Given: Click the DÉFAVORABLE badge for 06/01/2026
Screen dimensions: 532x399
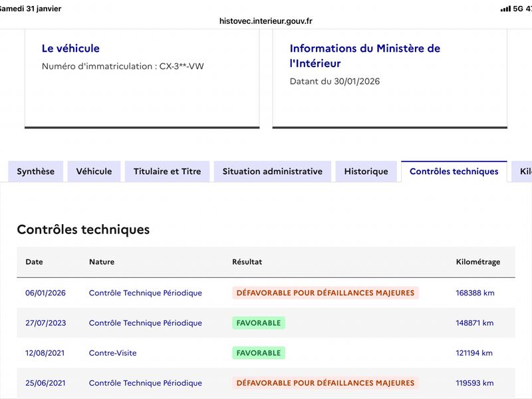Looking at the screenshot, I should point(325,293).
